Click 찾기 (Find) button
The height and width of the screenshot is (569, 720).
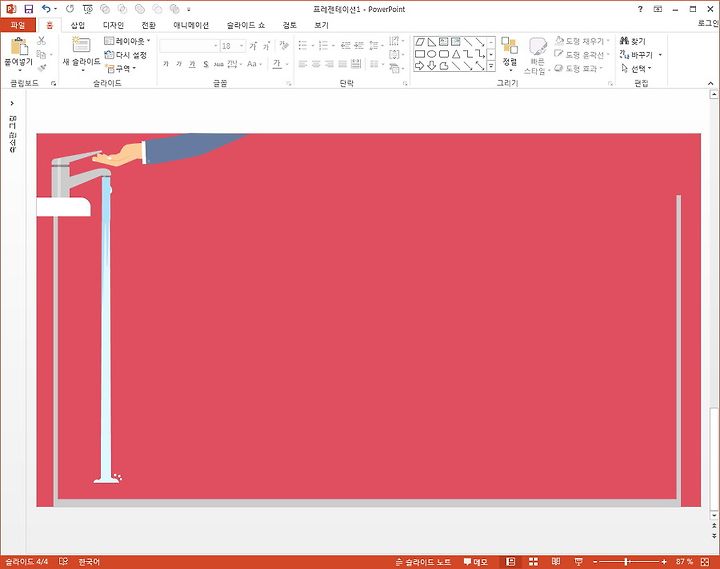click(x=633, y=41)
